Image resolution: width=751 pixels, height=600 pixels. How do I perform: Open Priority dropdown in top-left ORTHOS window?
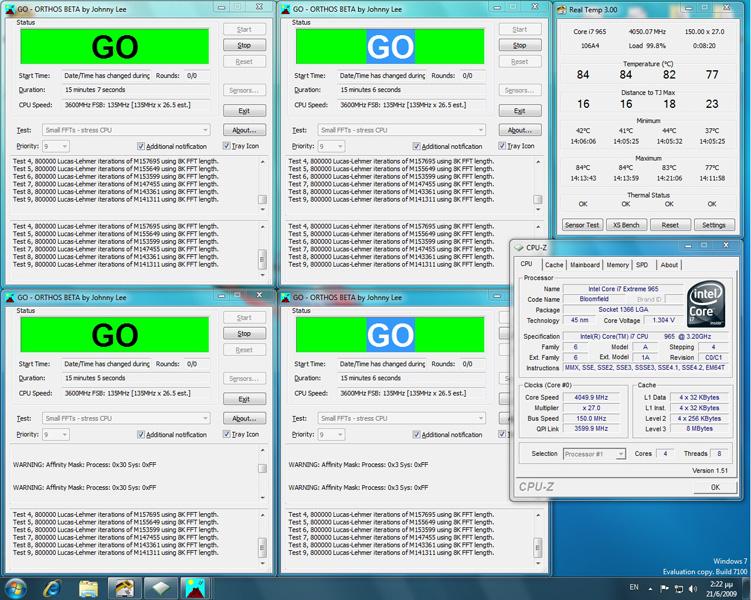(x=56, y=146)
